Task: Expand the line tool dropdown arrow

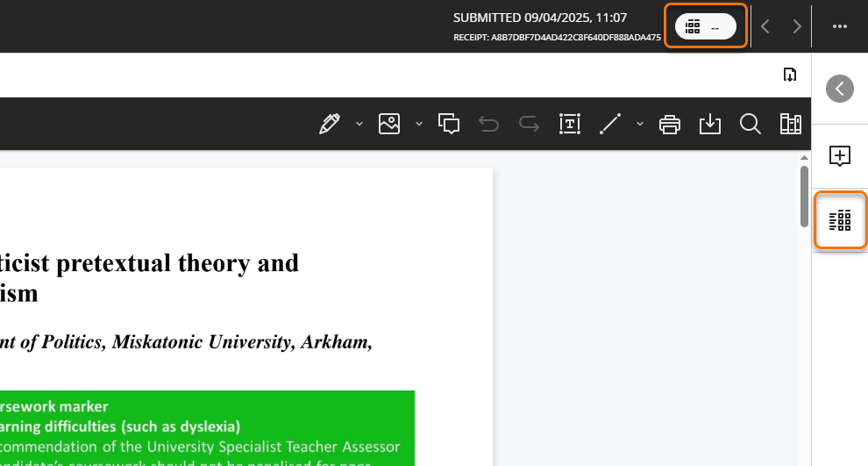Action: [640, 124]
